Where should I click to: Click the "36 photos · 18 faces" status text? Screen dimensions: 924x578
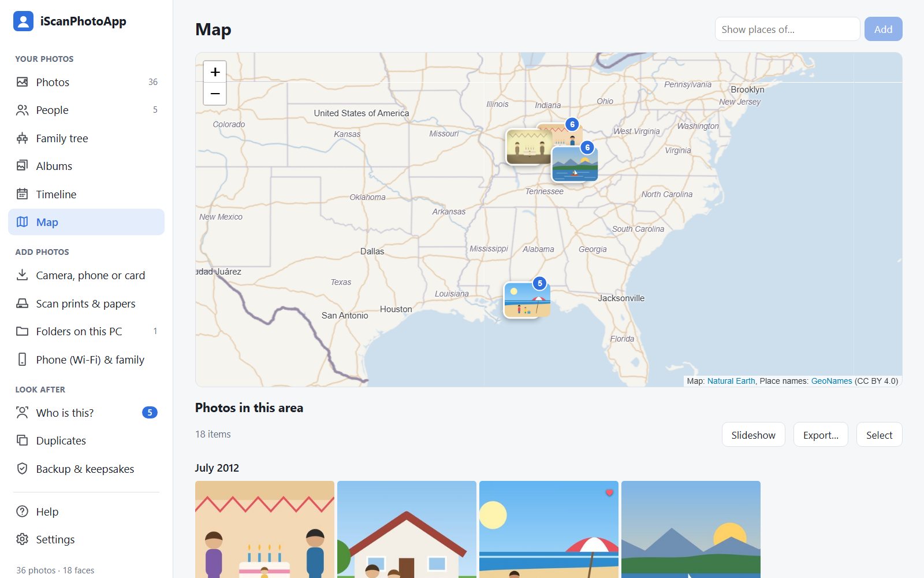(x=55, y=570)
